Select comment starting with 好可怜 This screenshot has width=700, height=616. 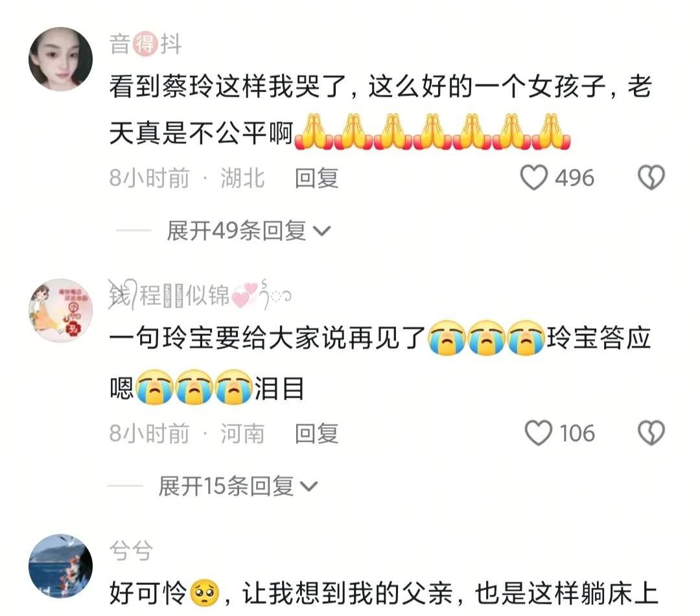[384, 593]
